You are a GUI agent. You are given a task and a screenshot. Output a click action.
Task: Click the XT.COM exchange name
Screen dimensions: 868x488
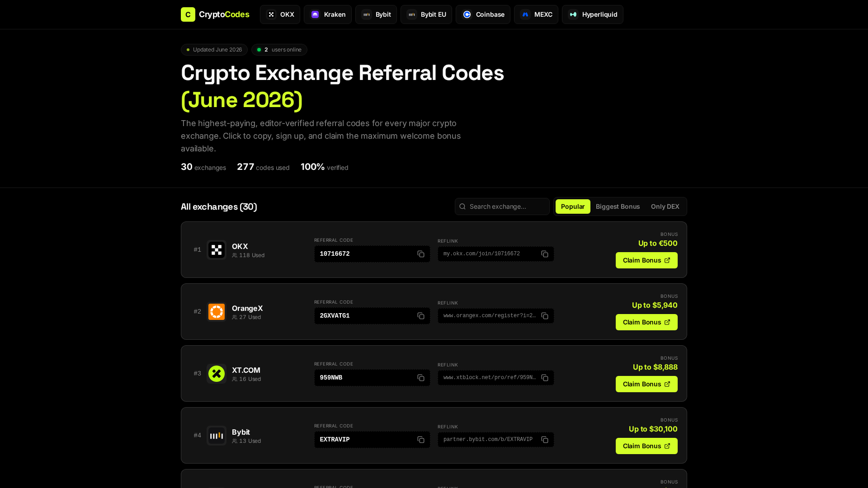pos(246,370)
